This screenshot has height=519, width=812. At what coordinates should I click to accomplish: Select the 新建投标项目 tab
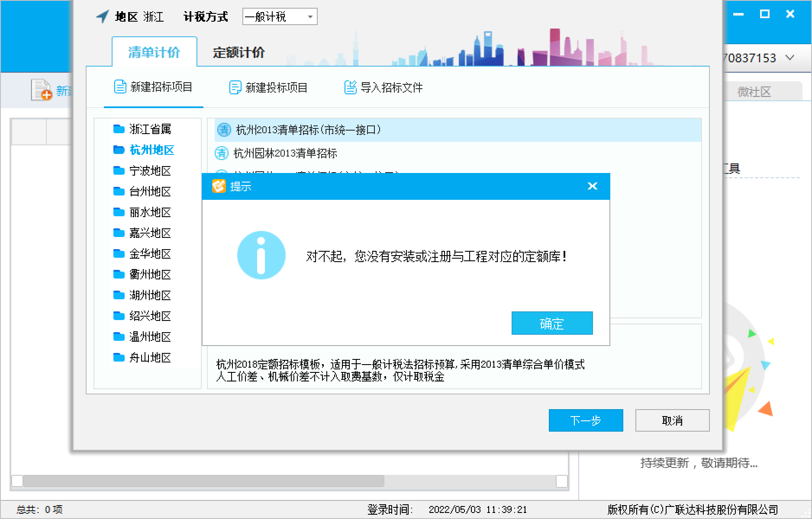(268, 87)
